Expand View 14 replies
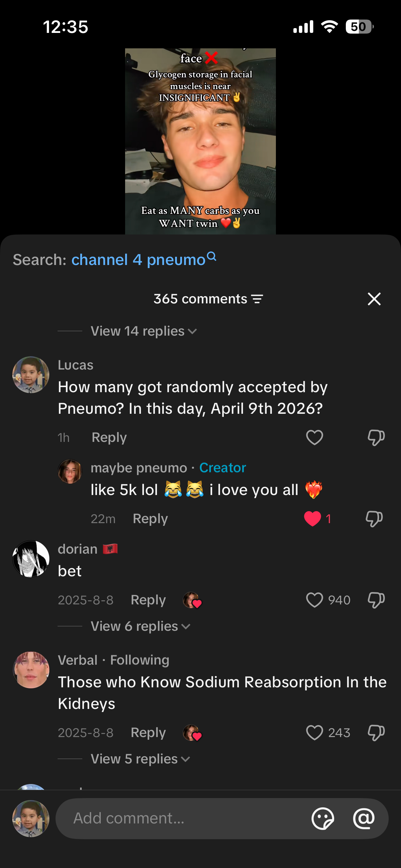Image resolution: width=401 pixels, height=868 pixels. point(143,331)
